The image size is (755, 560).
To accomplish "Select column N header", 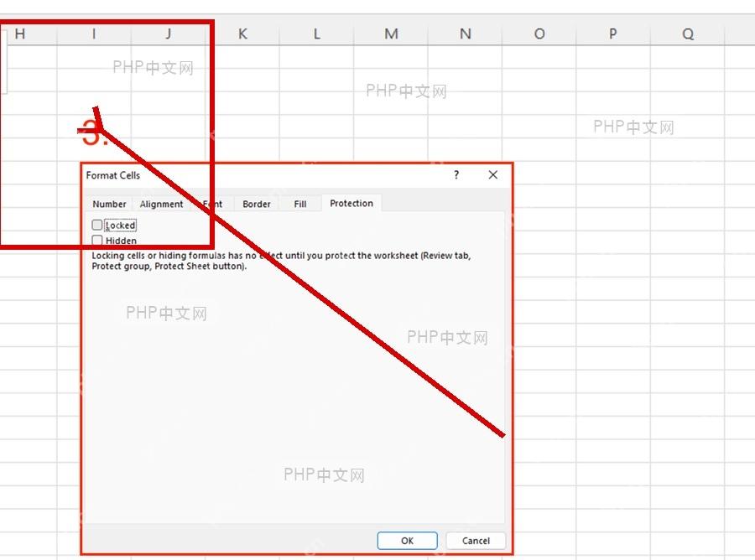I will click(x=465, y=34).
